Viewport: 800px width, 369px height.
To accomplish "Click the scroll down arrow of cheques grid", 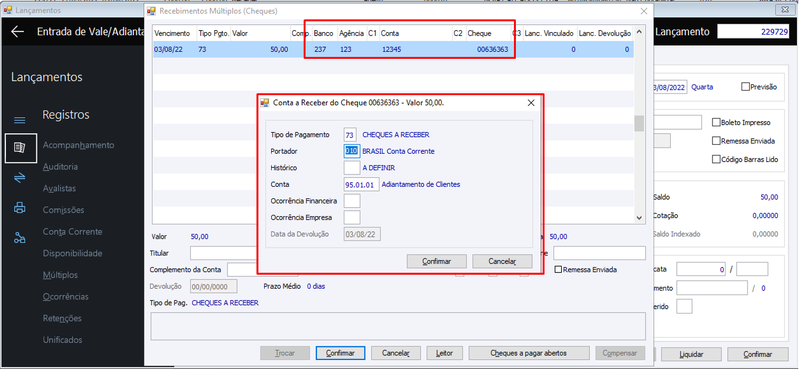I will pyautogui.click(x=639, y=217).
